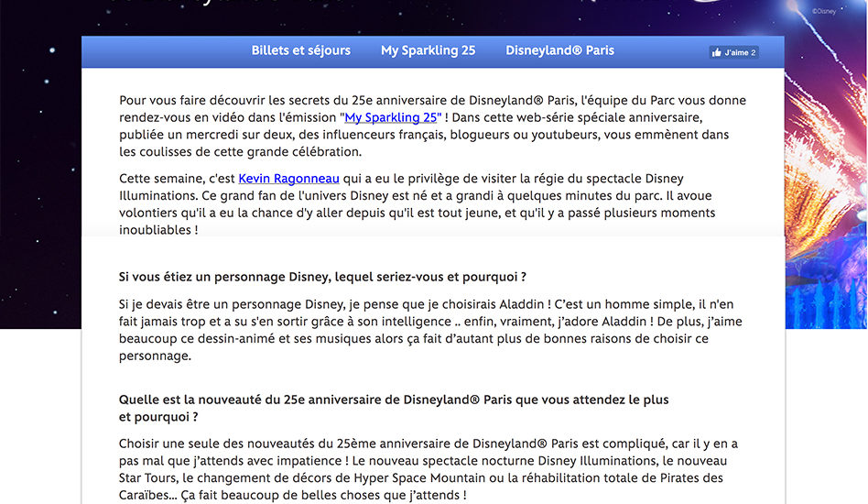This screenshot has height=504, width=868.
Task: Click the Facebook J'aime like button
Action: point(734,52)
